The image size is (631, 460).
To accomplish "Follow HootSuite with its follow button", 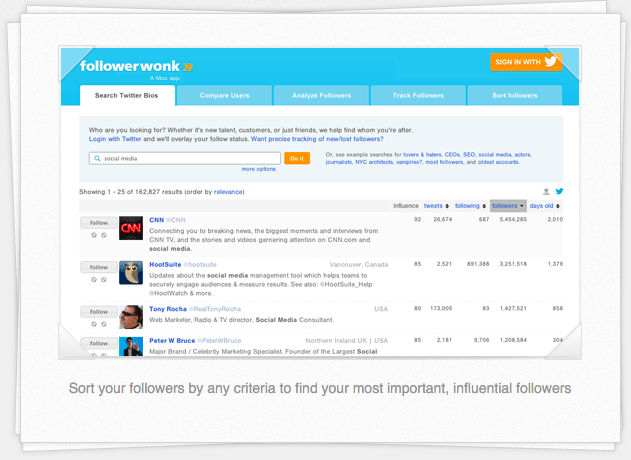I will pos(99,267).
